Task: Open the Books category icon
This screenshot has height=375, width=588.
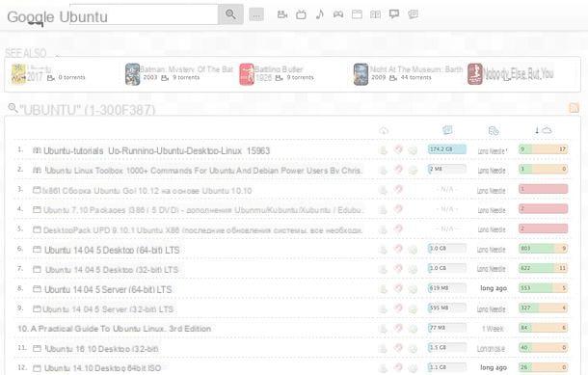Action: (x=375, y=14)
